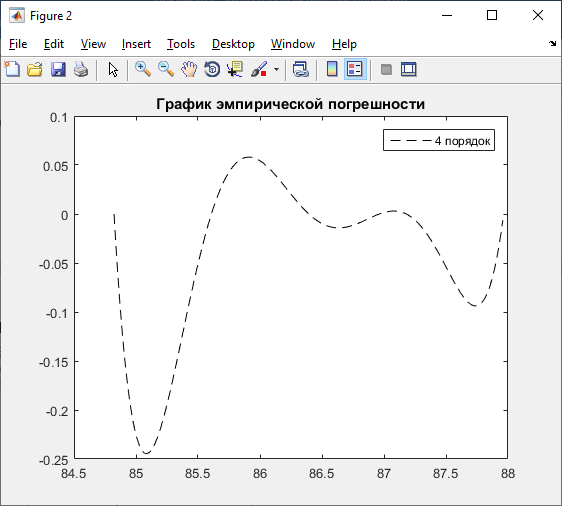Viewport: 562px width, 506px height.
Task: Click the MATLAB logo in title bar
Action: click(17, 16)
